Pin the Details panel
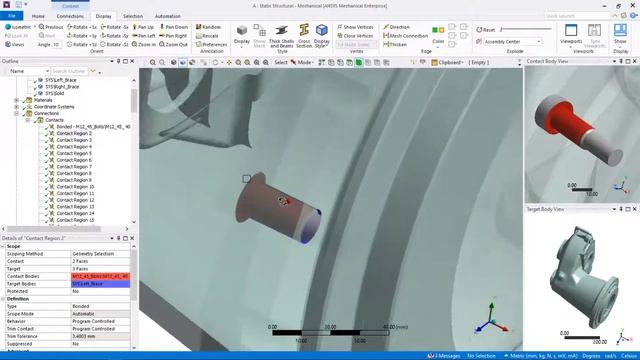 click(118, 238)
